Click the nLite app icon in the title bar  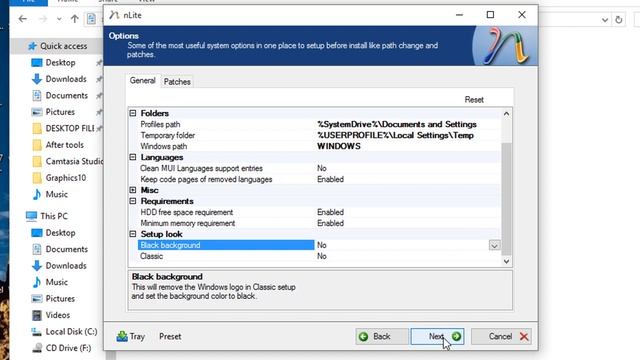[x=114, y=15]
